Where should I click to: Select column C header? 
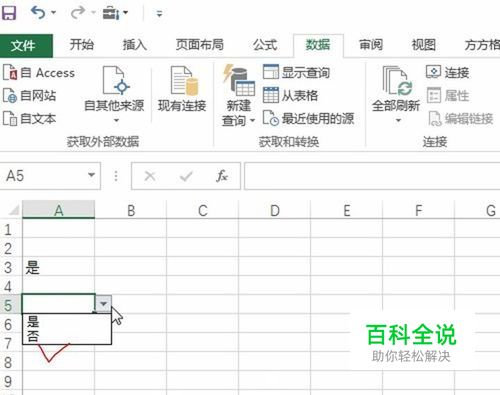point(203,210)
